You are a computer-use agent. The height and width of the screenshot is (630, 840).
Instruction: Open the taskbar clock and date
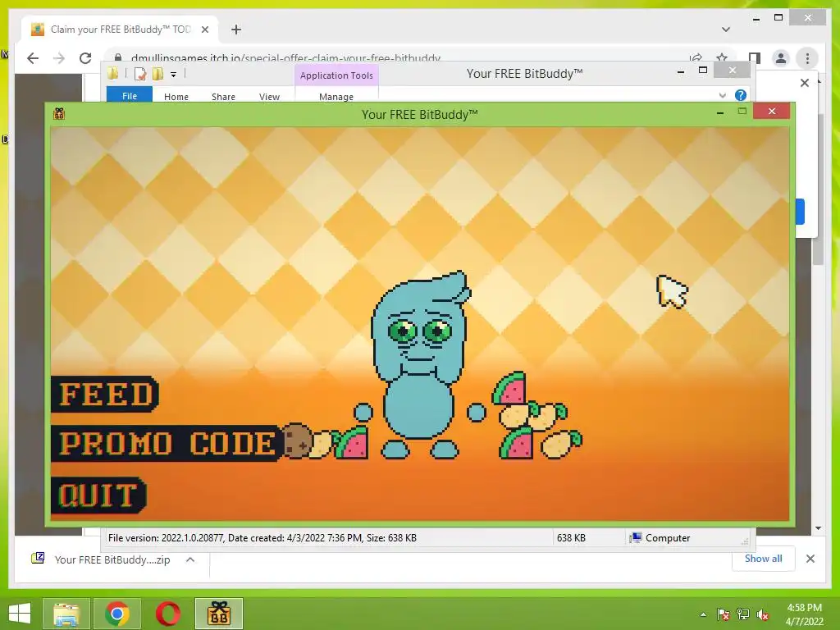pyautogui.click(x=804, y=614)
